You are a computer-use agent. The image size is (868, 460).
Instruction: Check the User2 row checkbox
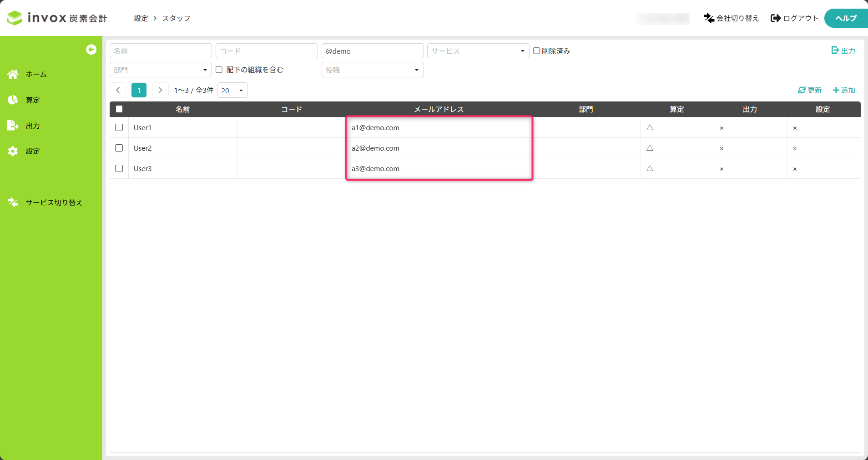[119, 148]
